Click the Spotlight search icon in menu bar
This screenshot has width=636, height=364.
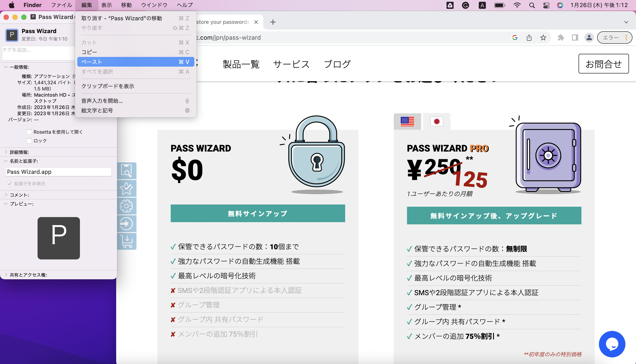point(532,5)
